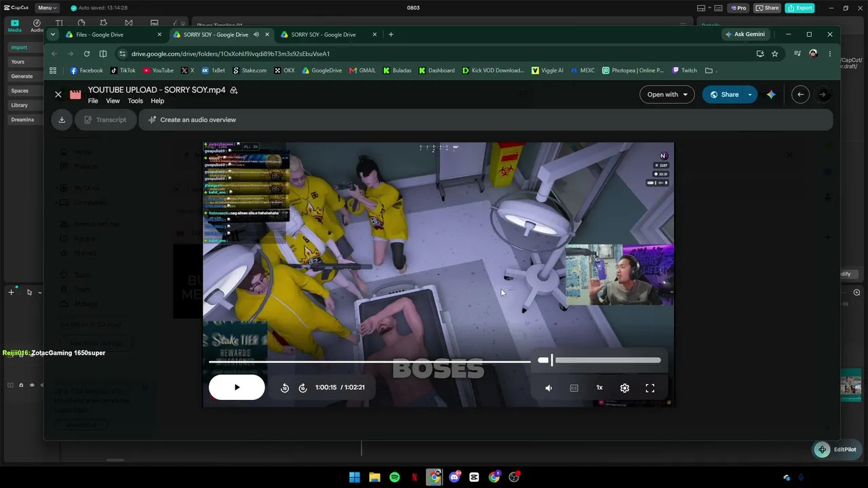Viewport: 868px width, 488px height.
Task: Toggle the CapCut track lock icon
Action: [x=21, y=385]
